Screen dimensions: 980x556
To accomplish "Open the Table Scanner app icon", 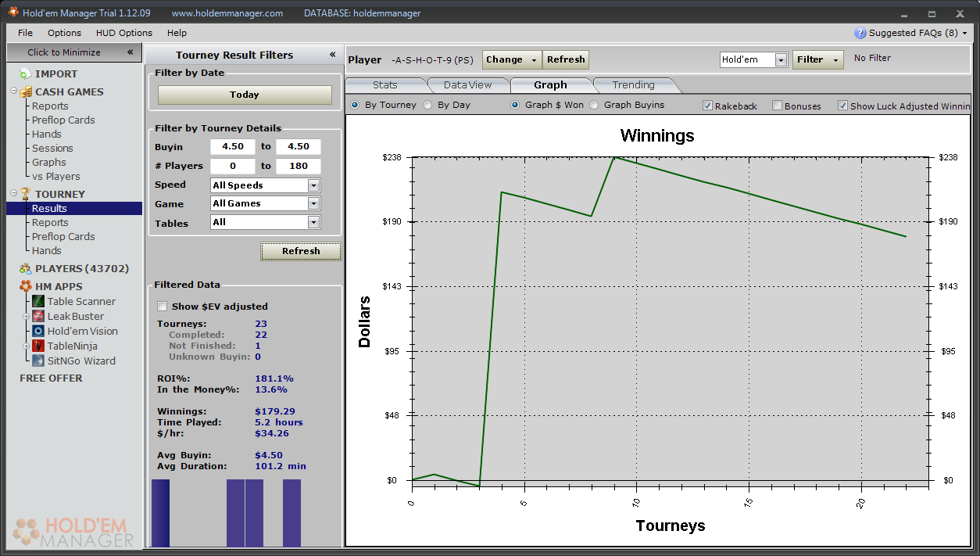I will (x=38, y=301).
